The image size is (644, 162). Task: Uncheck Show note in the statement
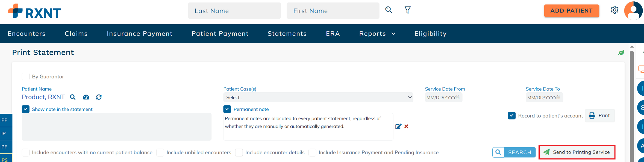point(26,109)
